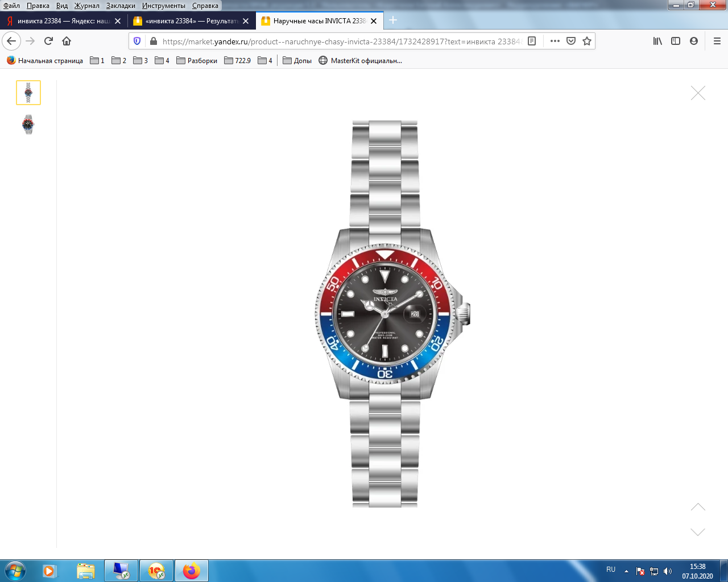Image resolution: width=728 pixels, height=582 pixels.
Task: Open bookmark folder 1
Action: click(97, 60)
